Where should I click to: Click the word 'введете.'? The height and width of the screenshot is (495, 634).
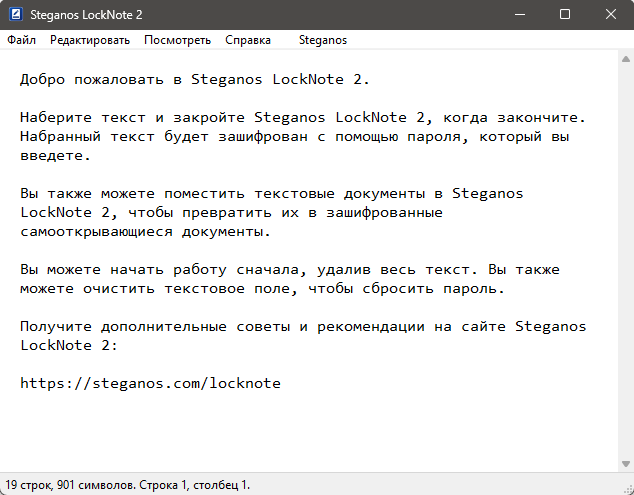click(55, 155)
